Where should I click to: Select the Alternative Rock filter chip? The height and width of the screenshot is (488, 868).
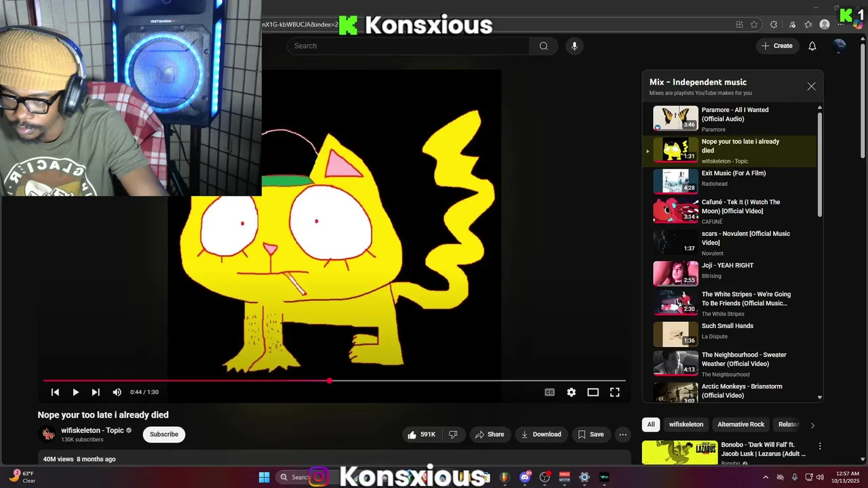(741, 425)
